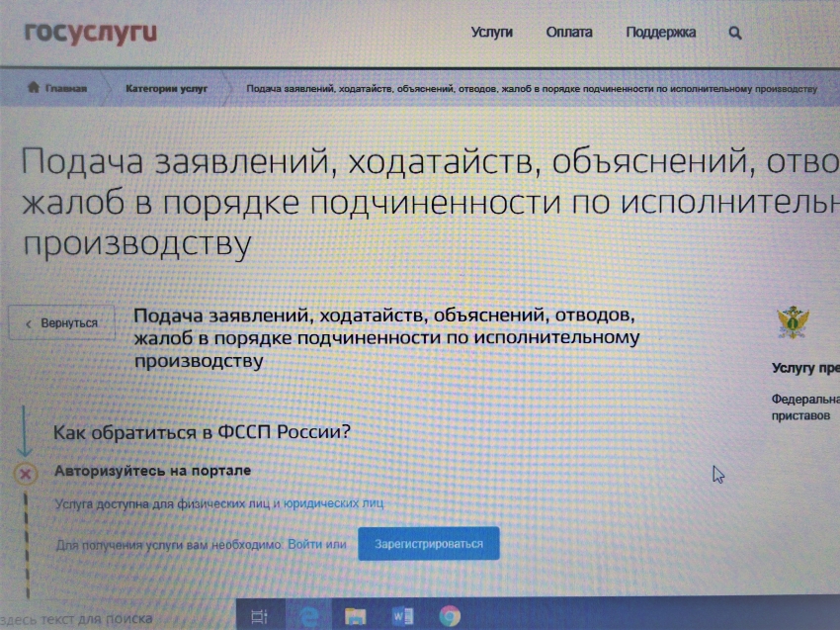Click the Зарегистрироваться button

(429, 544)
